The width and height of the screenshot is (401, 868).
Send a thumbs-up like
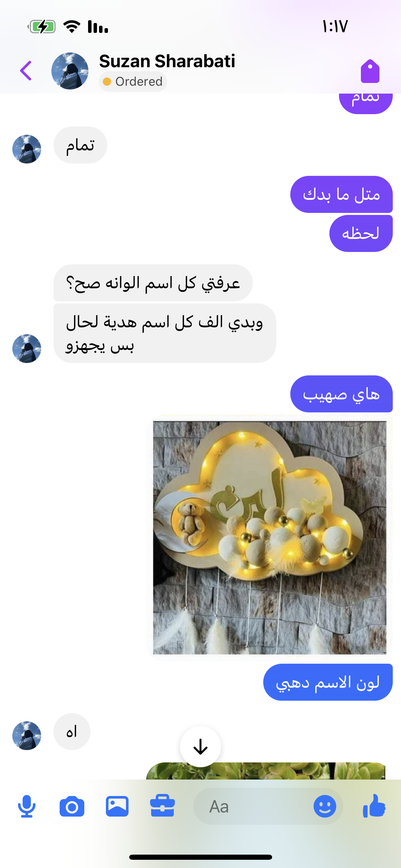(x=374, y=806)
